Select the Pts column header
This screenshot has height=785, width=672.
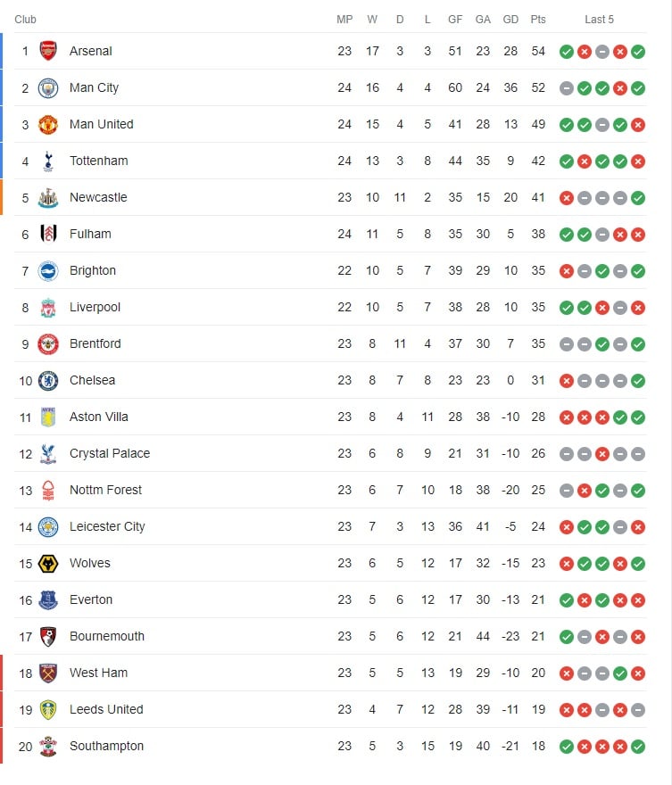pos(538,20)
